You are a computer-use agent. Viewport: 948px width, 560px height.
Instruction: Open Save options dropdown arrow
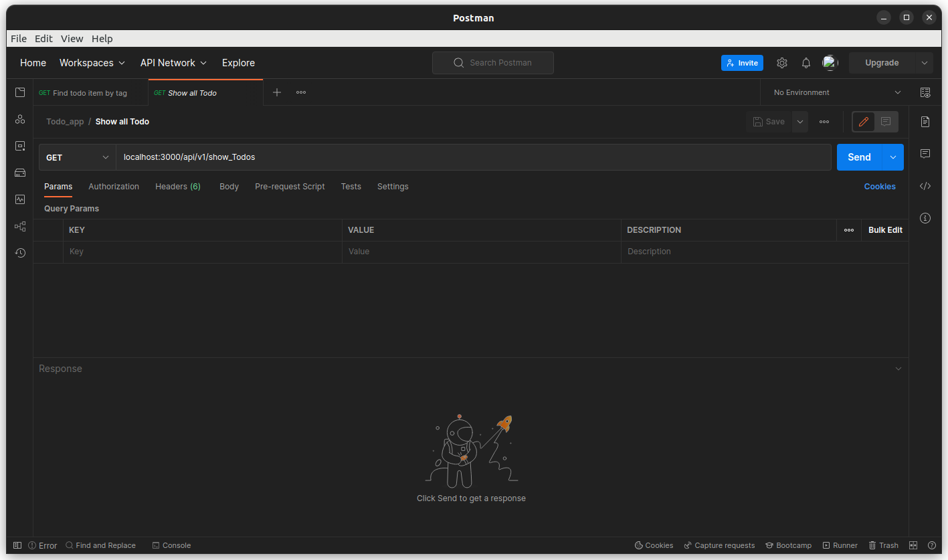pyautogui.click(x=800, y=122)
